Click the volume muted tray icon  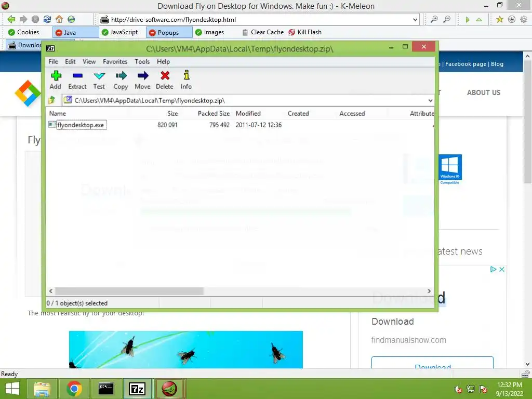[x=458, y=390]
